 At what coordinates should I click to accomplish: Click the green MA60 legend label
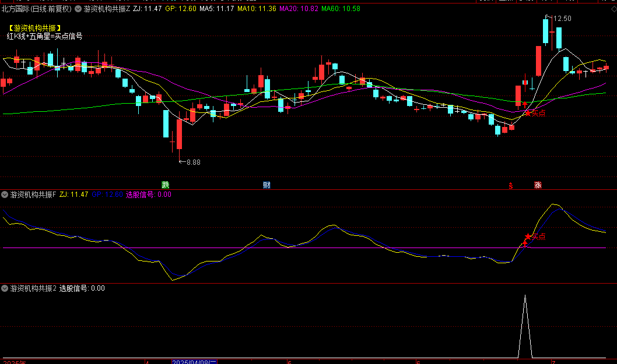341,9
